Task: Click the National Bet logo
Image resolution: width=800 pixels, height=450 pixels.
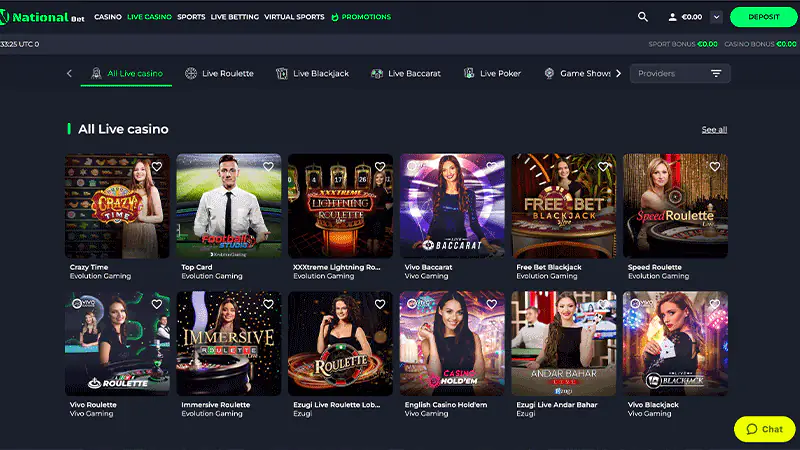Action: [x=42, y=17]
